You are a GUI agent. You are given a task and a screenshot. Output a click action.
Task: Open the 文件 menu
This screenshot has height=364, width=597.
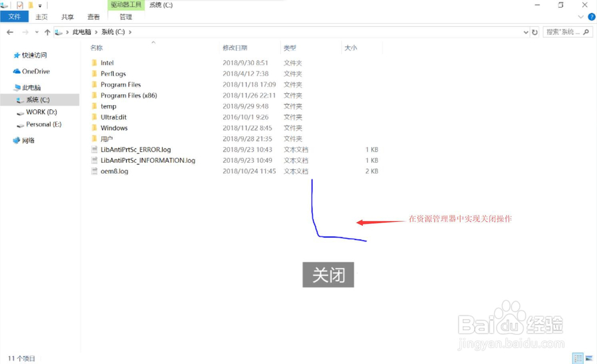click(14, 17)
